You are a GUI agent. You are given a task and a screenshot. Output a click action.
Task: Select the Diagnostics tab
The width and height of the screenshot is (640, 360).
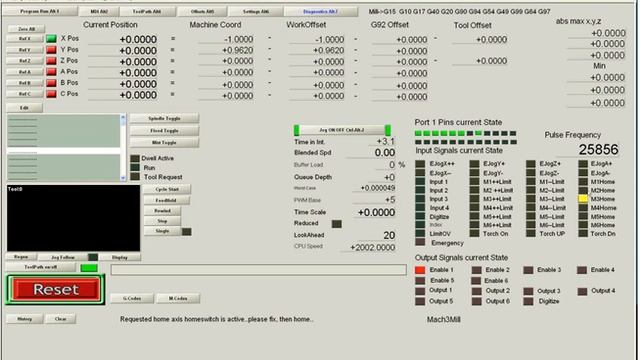point(320,11)
